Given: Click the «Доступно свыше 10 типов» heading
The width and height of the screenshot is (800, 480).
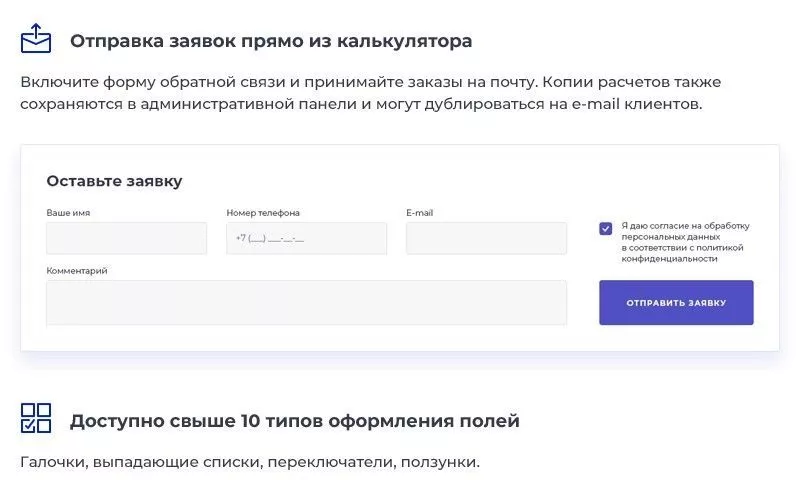Looking at the screenshot, I should click(x=295, y=421).
